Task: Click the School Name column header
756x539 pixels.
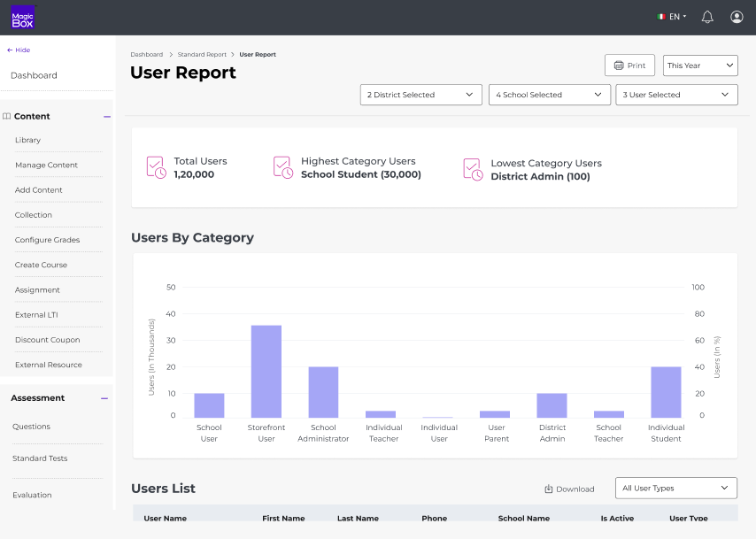Action: coord(523,519)
